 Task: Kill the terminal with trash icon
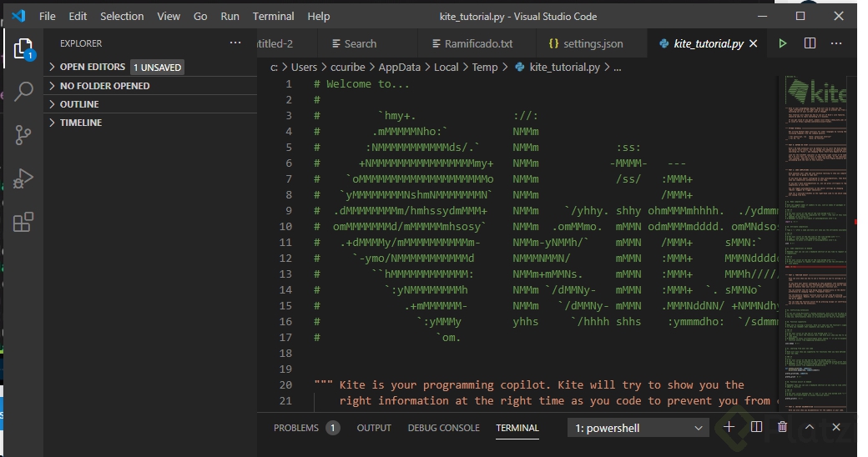(x=782, y=427)
